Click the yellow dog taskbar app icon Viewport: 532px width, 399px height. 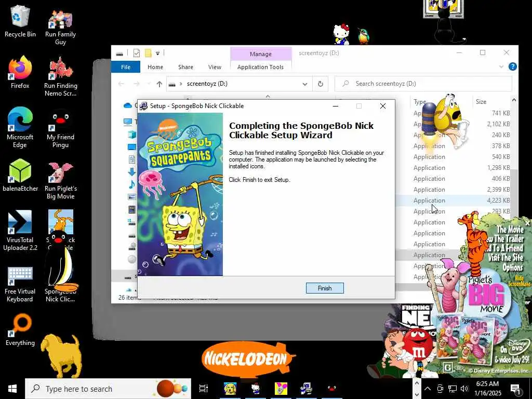pos(230,389)
